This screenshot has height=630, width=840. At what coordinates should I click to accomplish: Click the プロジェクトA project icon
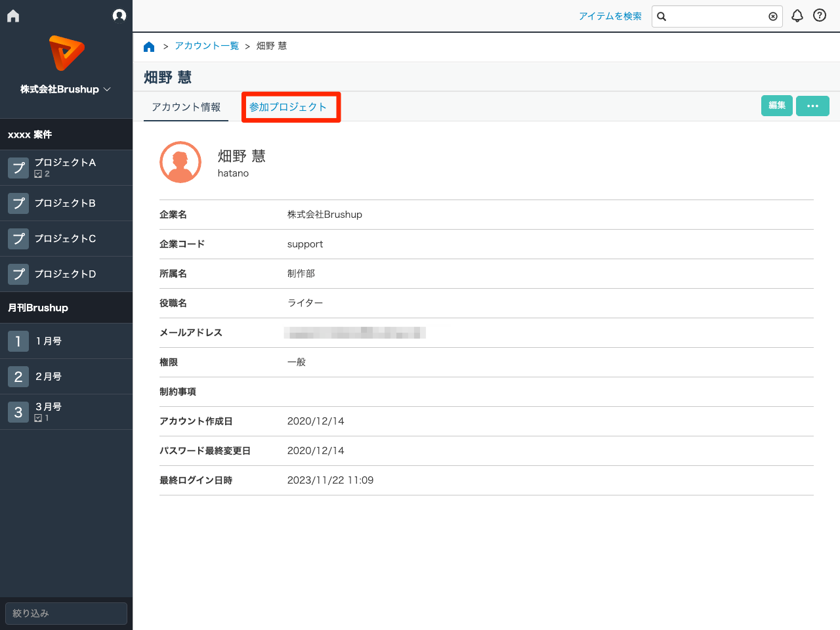[18, 167]
